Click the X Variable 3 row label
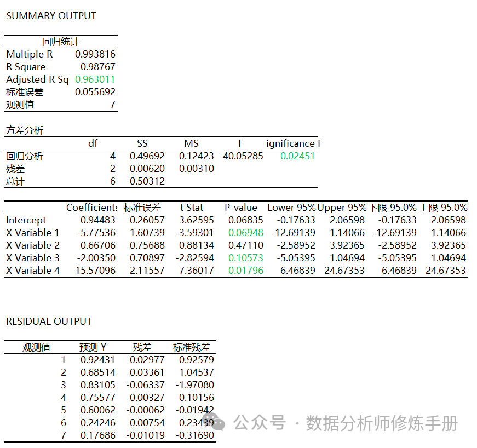 33,258
